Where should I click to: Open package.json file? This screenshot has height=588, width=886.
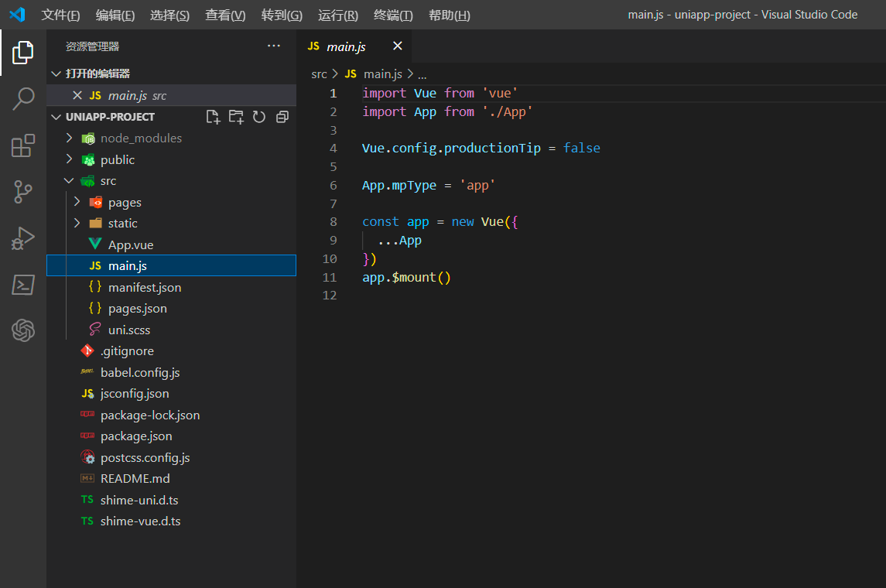coord(171,436)
